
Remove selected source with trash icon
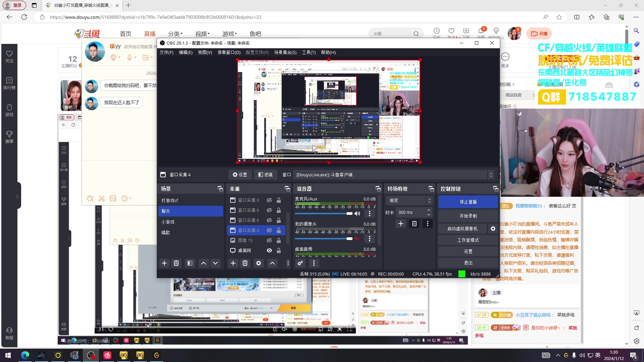pos(245,263)
